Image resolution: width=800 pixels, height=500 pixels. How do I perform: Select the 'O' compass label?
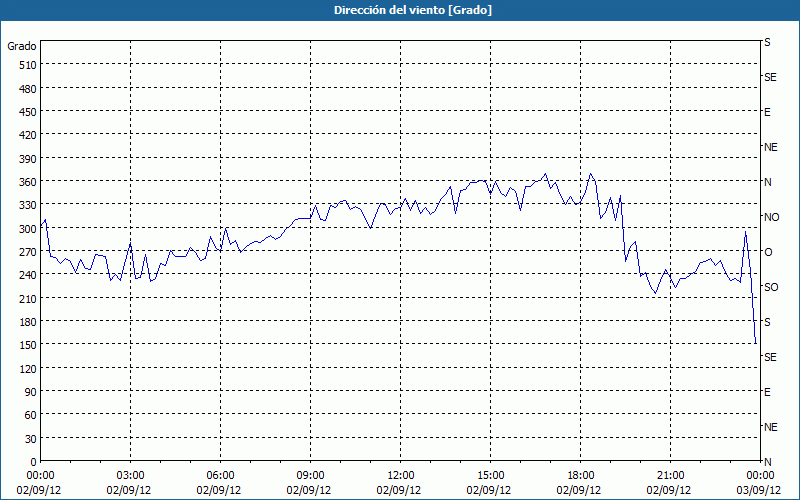click(768, 252)
